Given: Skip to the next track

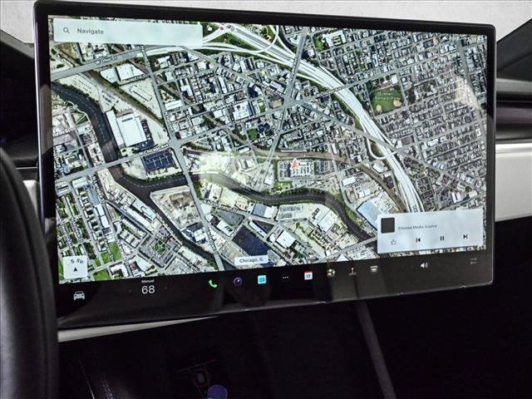Looking at the screenshot, I should [x=465, y=236].
